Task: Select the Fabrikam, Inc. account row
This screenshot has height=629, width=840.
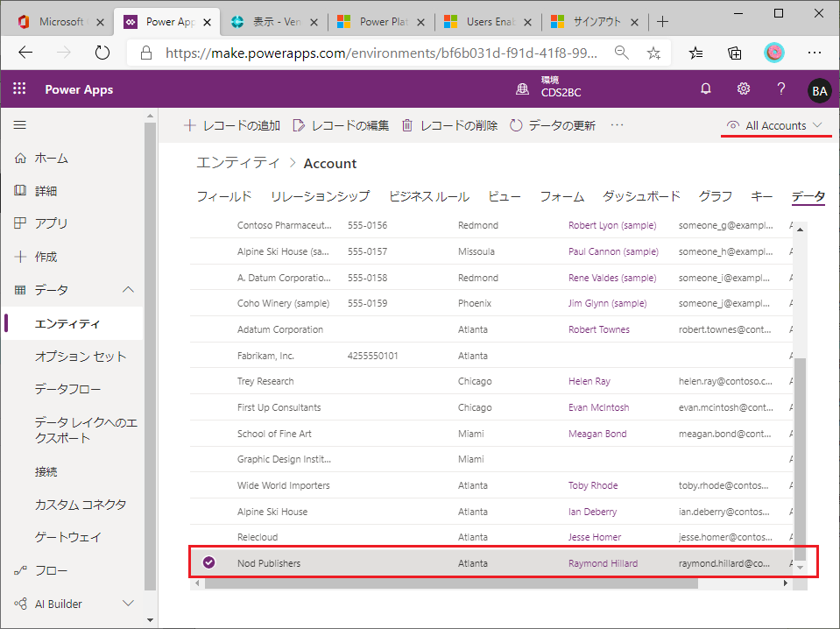Action: tap(491, 355)
